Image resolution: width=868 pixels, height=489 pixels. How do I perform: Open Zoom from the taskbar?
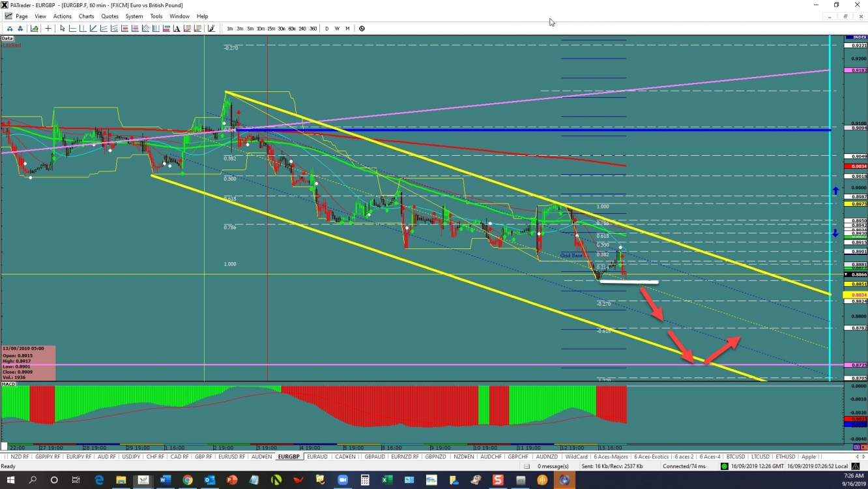[342, 480]
